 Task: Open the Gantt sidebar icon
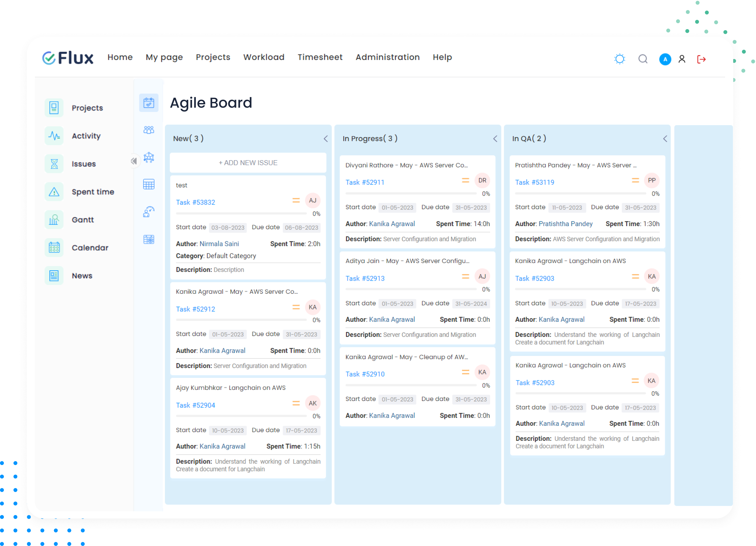coord(54,220)
